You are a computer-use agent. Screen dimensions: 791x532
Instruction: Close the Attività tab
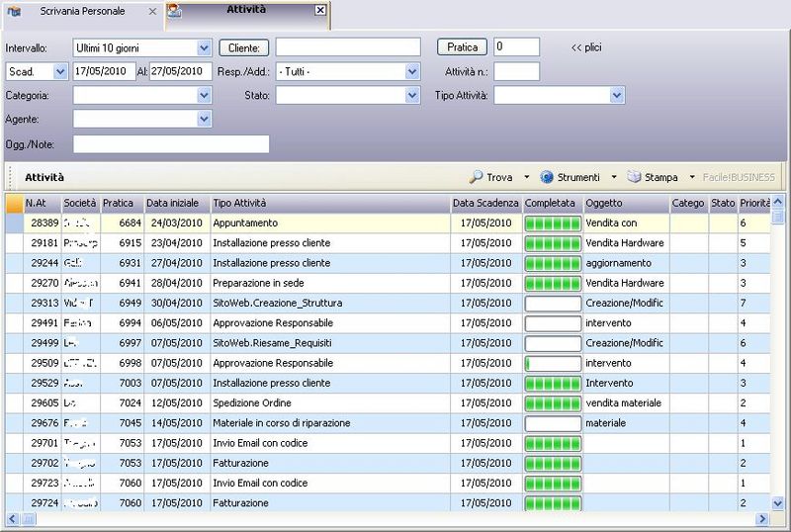click(x=320, y=10)
